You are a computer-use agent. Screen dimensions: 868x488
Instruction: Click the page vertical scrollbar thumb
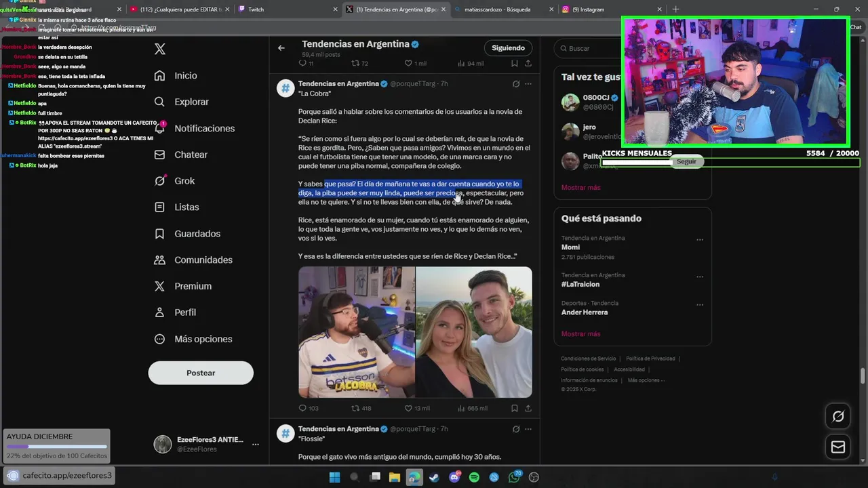click(x=863, y=376)
